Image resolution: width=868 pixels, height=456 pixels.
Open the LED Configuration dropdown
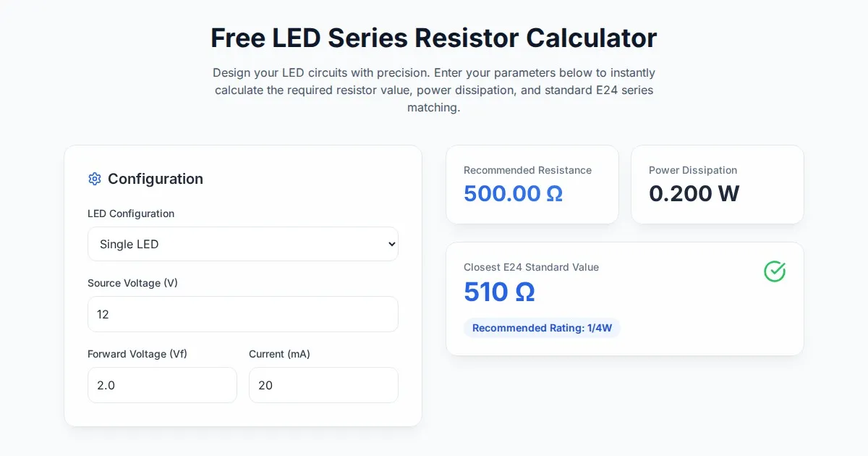(243, 244)
